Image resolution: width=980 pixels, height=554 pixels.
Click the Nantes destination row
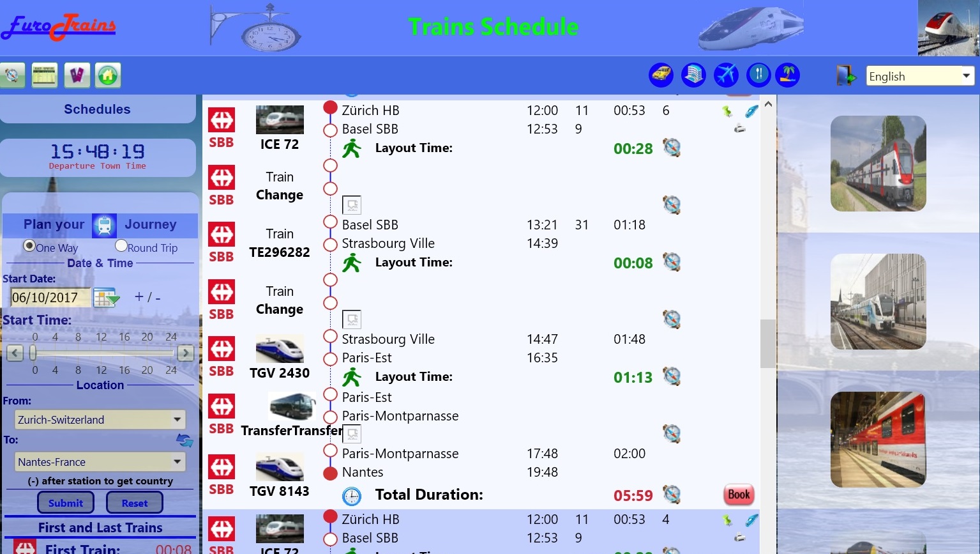(449, 472)
